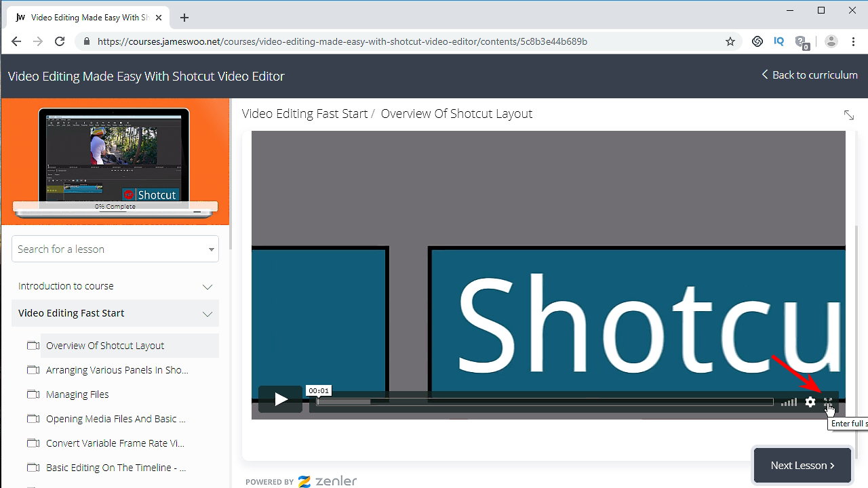Open Managing Files lesson
The width and height of the screenshot is (868, 488).
click(77, 394)
